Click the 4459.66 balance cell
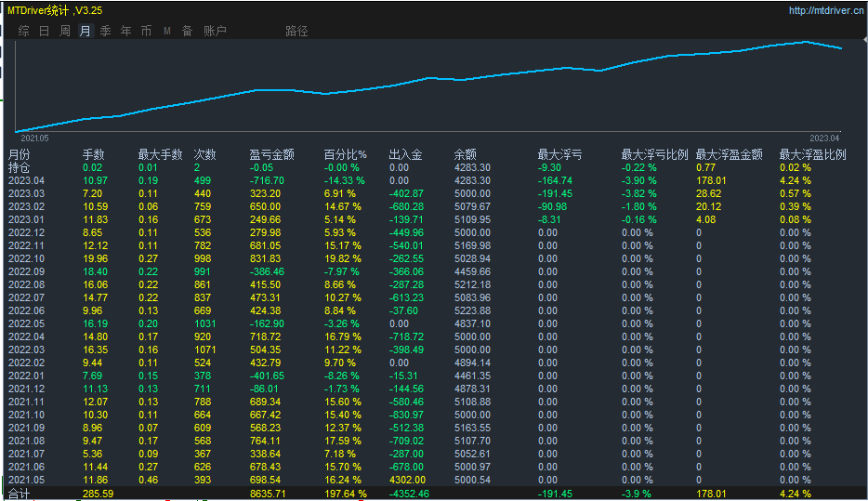 [472, 271]
